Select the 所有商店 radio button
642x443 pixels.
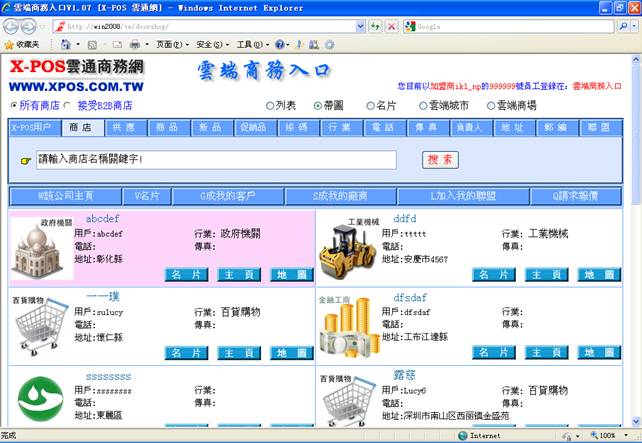click(x=14, y=105)
